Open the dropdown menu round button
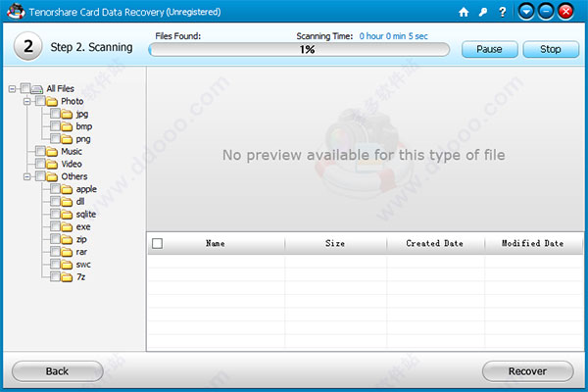This screenshot has height=392, width=588. point(526,12)
